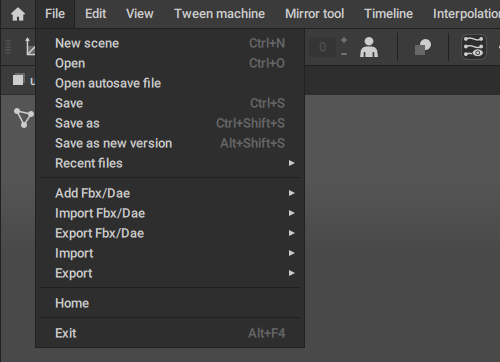
Task: Click the overlapping shapes icon in toolbar
Action: (x=423, y=47)
